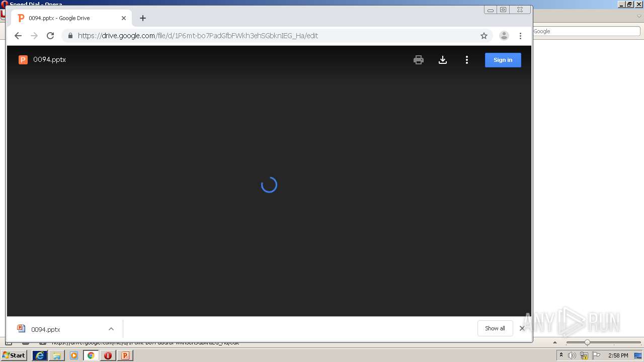Close the downloads bar

tap(522, 328)
